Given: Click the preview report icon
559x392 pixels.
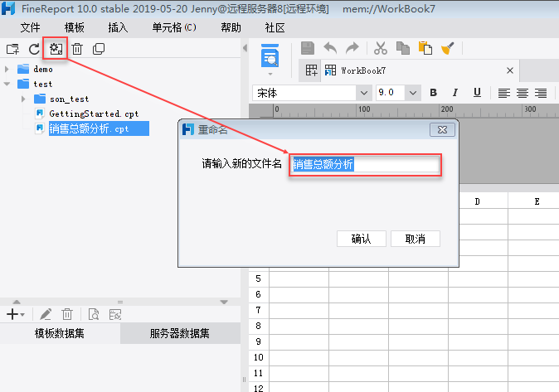Looking at the screenshot, I should pos(270,56).
